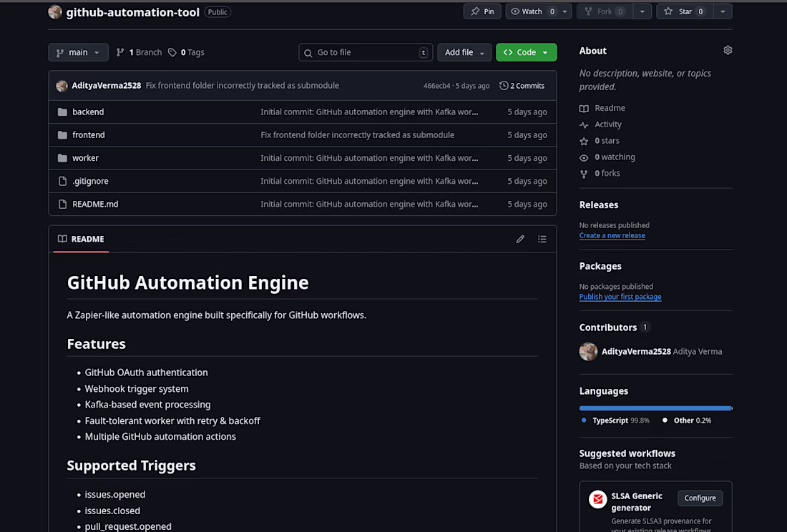Open the Watch options dropdown arrow
This screenshot has width=787, height=532.
[565, 11]
